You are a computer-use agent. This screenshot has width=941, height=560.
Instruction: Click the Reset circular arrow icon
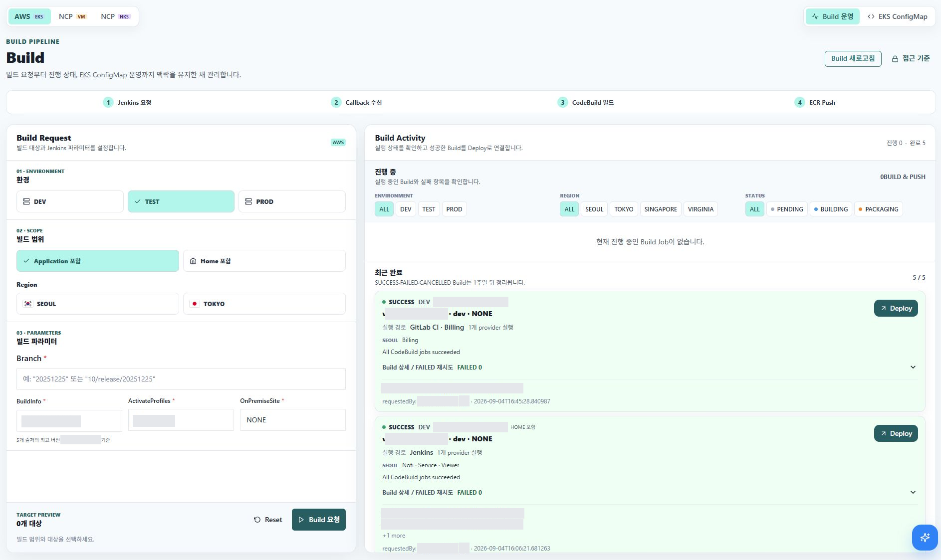point(257,520)
